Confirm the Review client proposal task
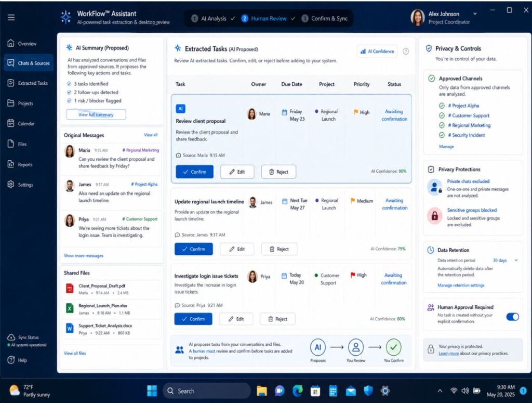Screen dimensions: 532x403 click(194, 172)
